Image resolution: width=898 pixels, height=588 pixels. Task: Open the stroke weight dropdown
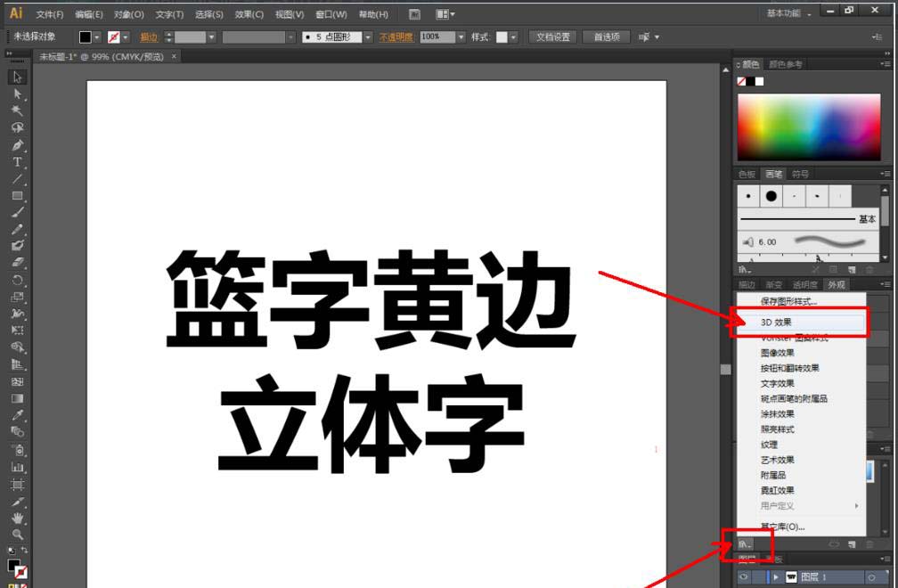click(211, 37)
